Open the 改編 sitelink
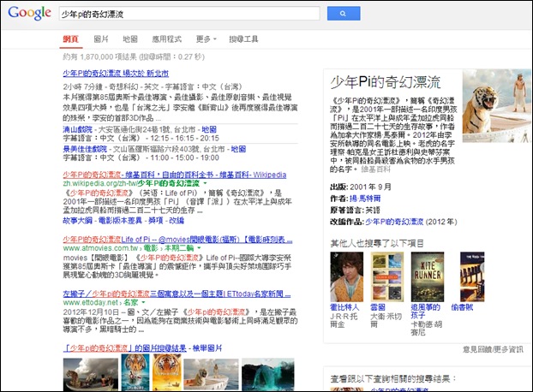 pos(177,220)
